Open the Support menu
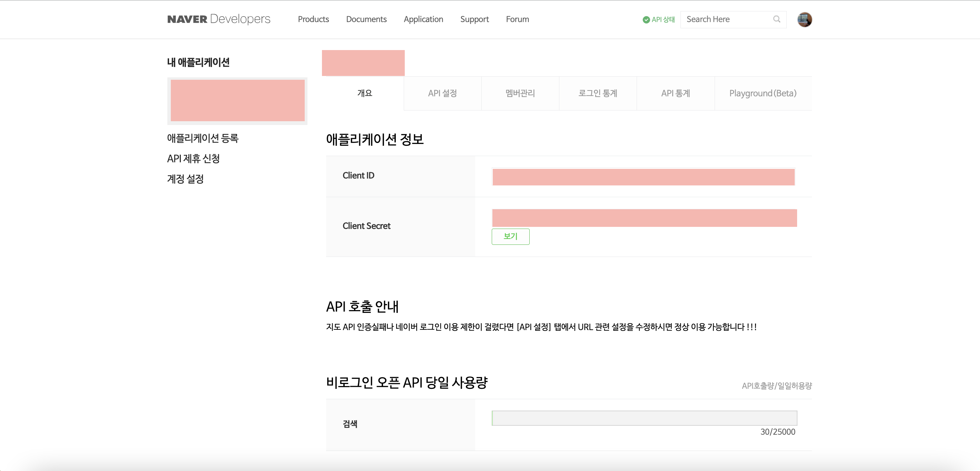This screenshot has width=980, height=471. tap(474, 19)
